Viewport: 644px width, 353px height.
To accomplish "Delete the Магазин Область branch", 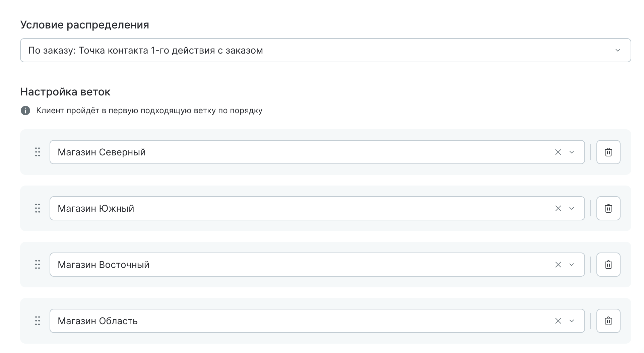I will 608,321.
